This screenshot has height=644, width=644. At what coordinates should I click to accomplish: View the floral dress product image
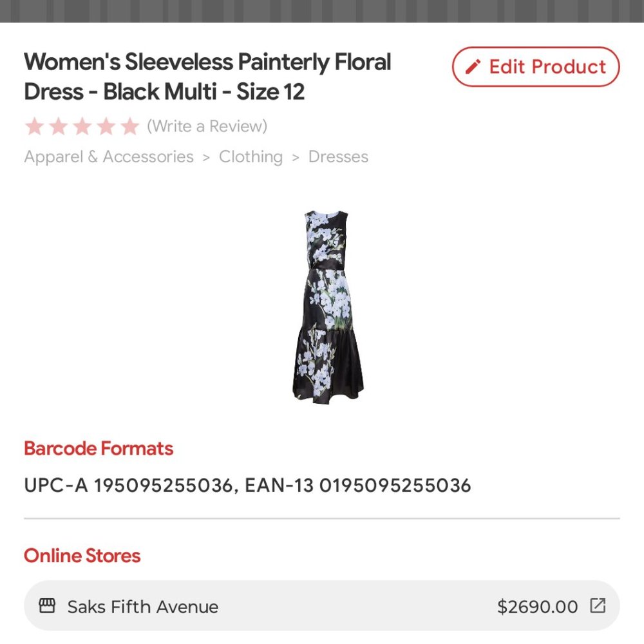pos(328,306)
